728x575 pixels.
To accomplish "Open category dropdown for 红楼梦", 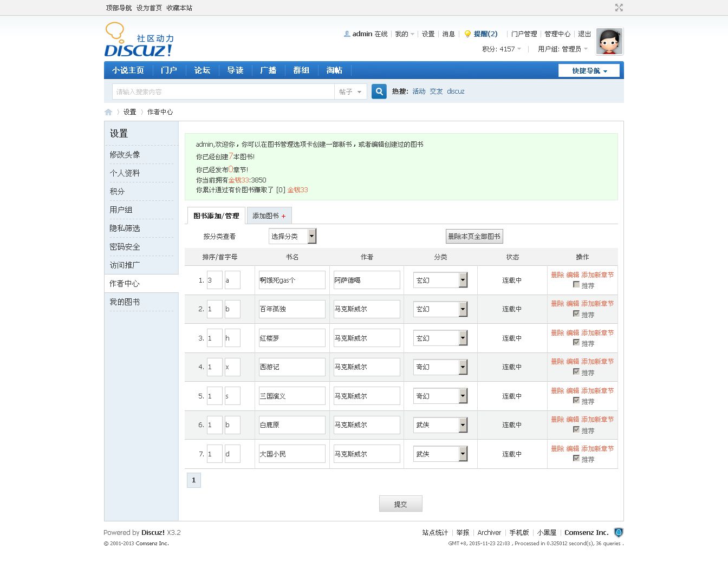I will [x=440, y=338].
